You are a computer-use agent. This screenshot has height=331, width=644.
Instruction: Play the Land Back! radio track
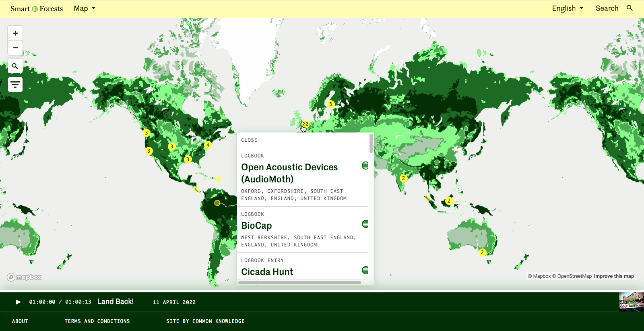[18, 302]
